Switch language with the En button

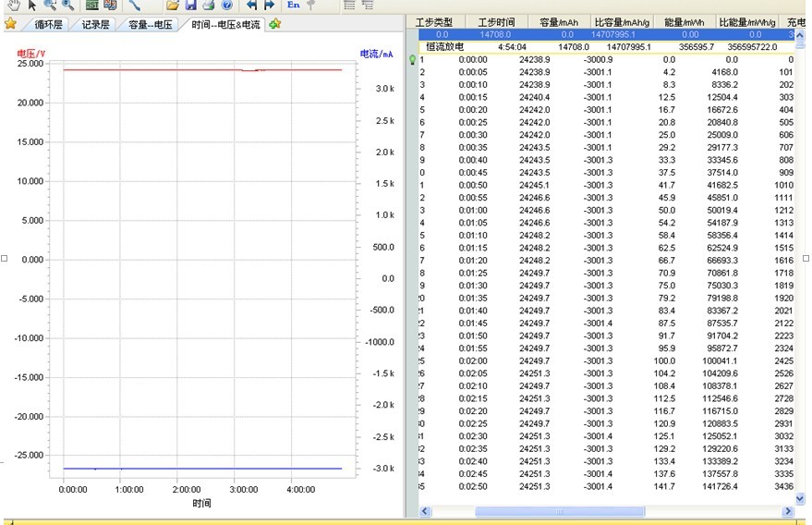[294, 5]
